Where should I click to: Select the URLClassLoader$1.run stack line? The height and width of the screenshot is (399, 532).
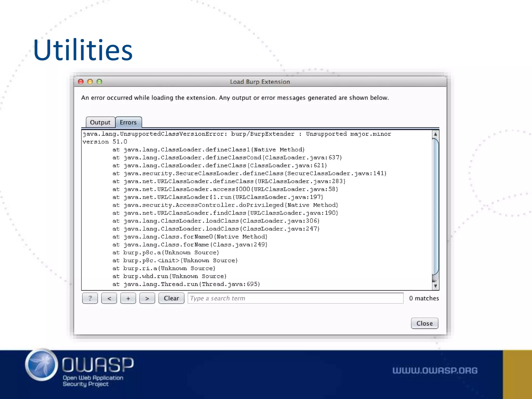tap(218, 197)
